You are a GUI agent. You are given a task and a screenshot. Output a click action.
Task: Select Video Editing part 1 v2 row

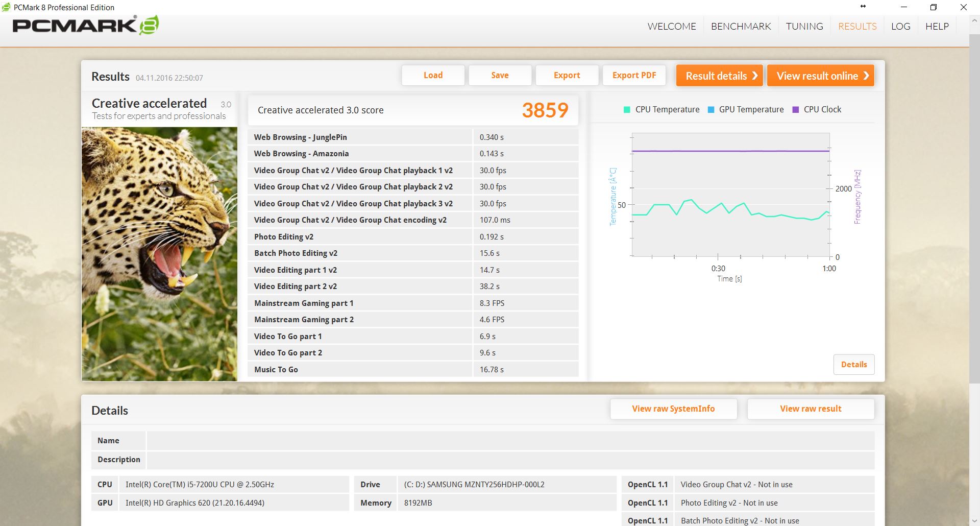(x=413, y=270)
